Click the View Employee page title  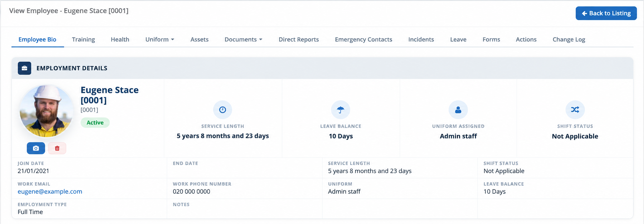coord(69,11)
